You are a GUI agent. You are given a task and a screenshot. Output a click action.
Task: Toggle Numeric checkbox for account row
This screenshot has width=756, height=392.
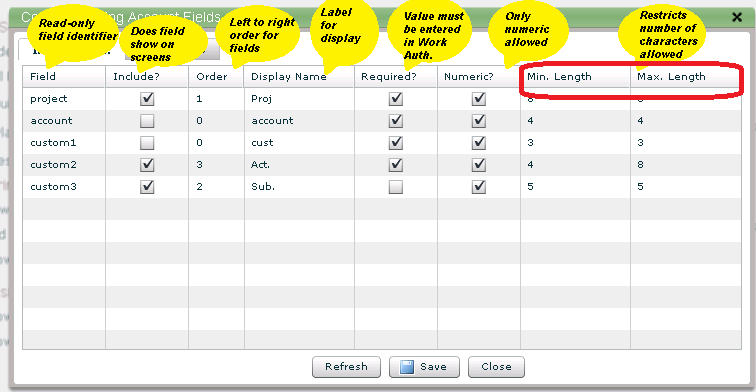(479, 121)
